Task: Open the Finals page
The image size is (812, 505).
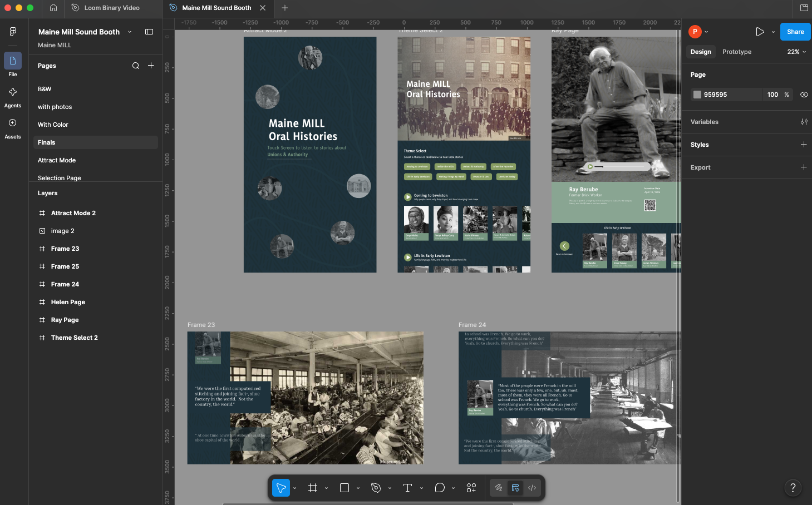Action: point(96,142)
